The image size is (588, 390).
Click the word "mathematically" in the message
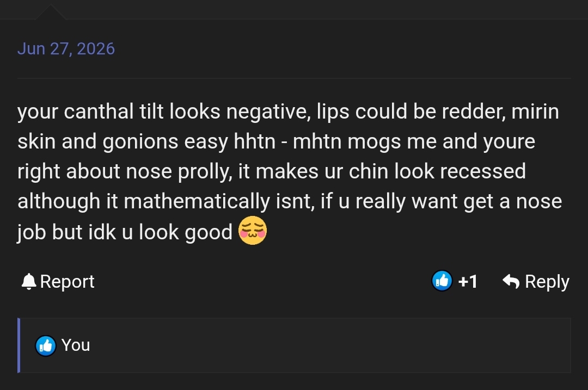(197, 202)
